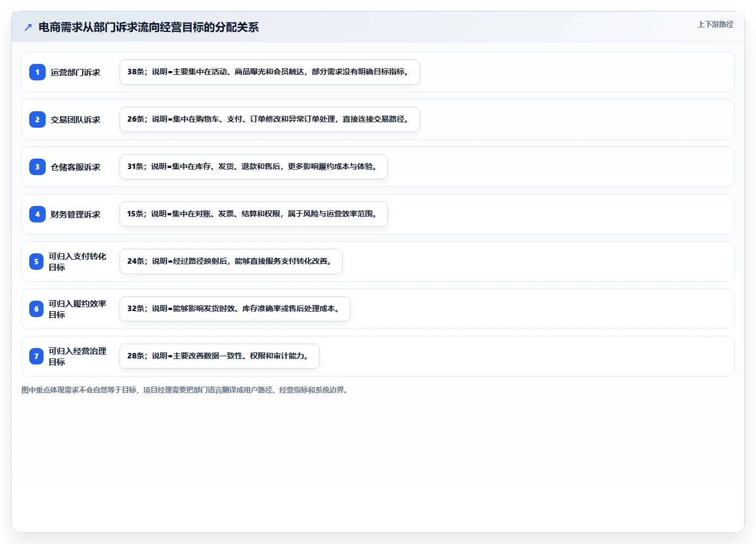Open the 26条 description box
The image size is (756, 544).
click(269, 119)
